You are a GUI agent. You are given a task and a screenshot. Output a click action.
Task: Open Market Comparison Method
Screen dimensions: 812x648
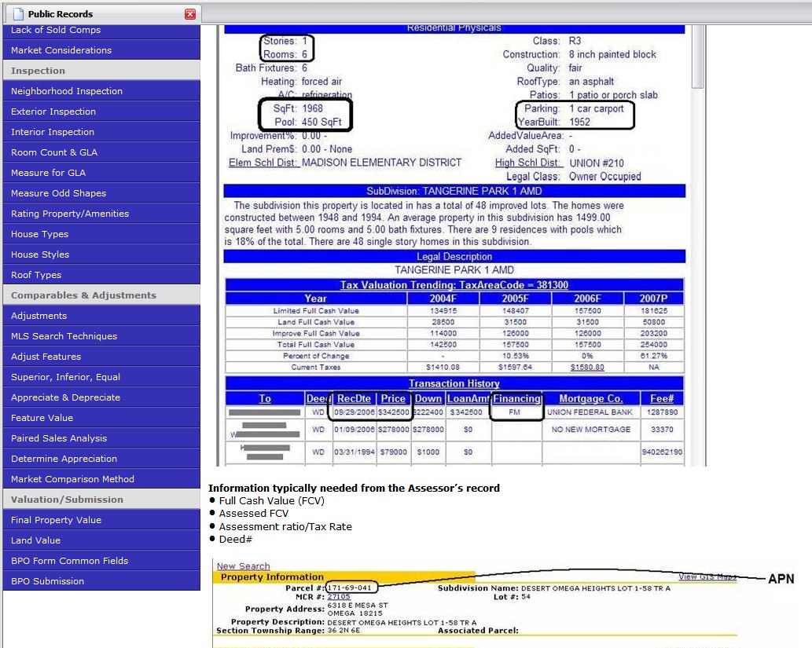click(101, 479)
